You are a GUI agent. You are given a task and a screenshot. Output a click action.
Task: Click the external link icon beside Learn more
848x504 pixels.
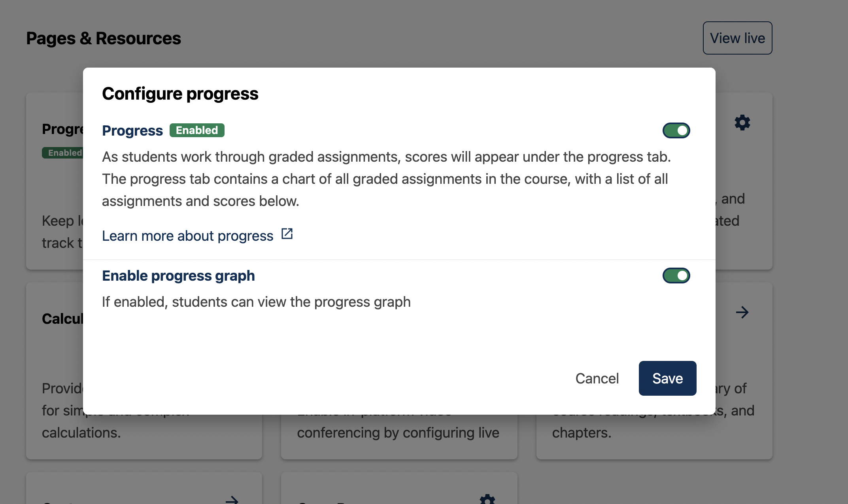pos(287,234)
